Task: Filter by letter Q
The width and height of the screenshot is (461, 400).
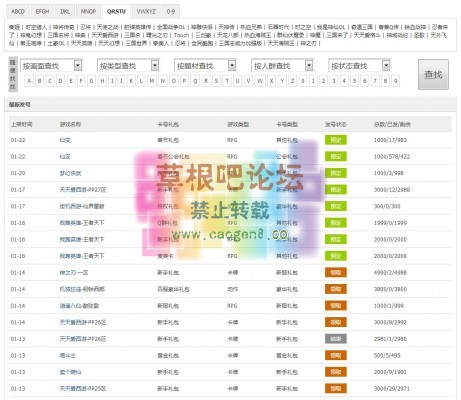Action: [195, 81]
